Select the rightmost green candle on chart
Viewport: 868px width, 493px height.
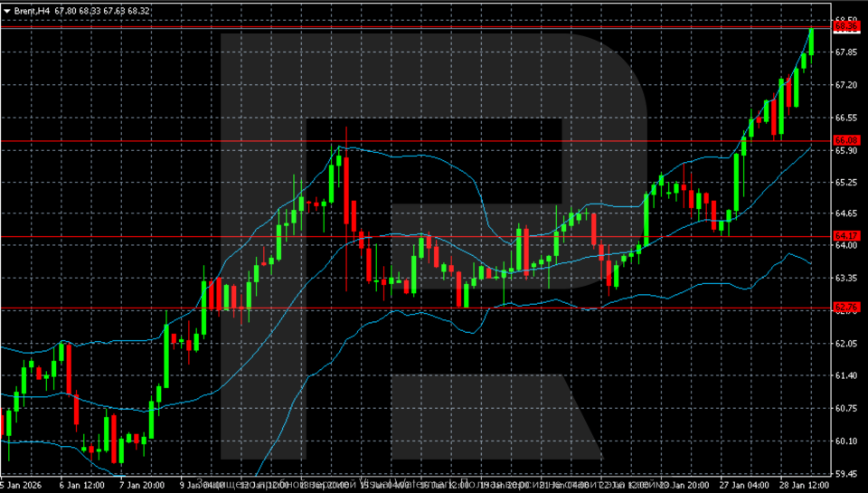click(811, 41)
